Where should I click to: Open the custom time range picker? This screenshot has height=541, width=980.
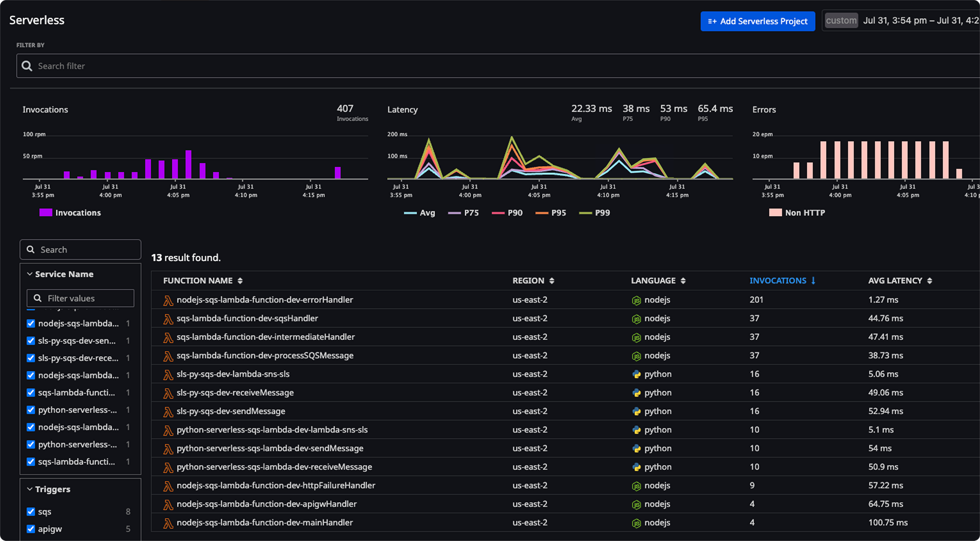[x=841, y=20]
